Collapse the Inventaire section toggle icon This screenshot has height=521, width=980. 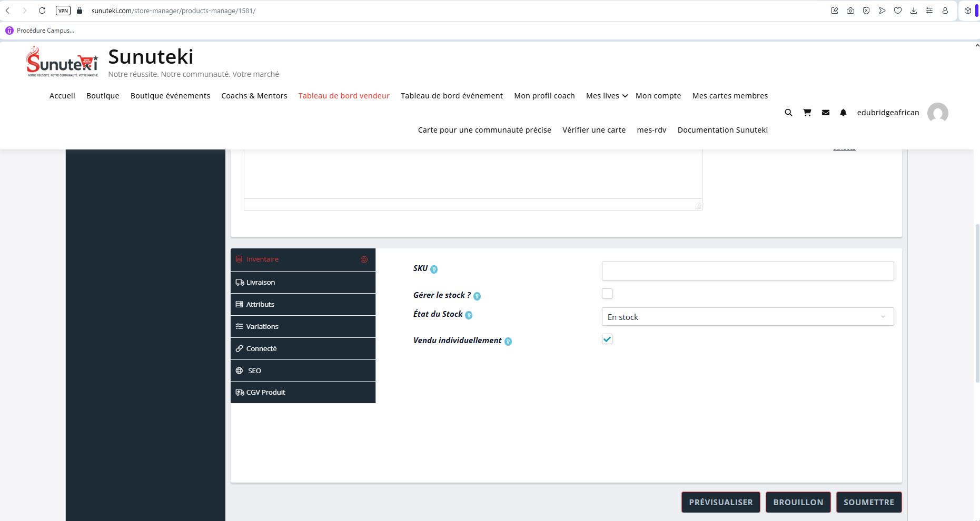364,259
